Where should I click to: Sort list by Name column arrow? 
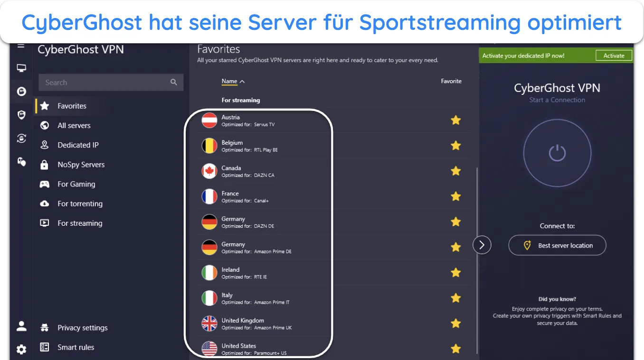pos(242,82)
